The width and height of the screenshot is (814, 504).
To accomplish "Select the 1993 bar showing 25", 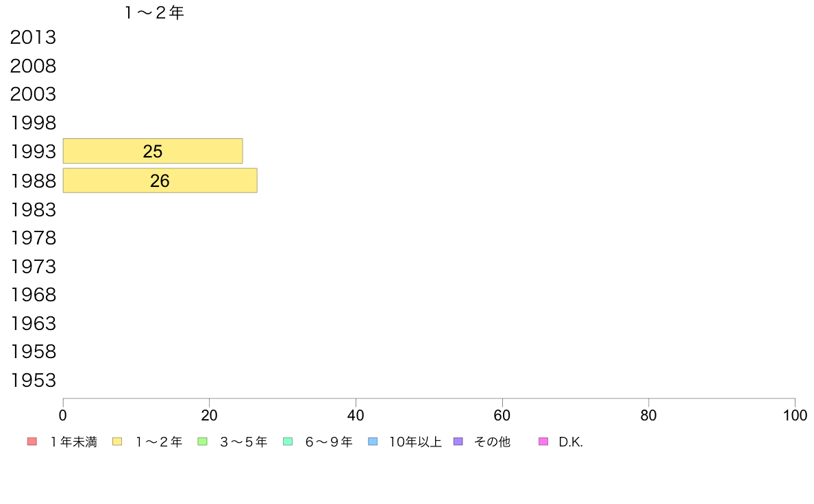I will pos(153,151).
